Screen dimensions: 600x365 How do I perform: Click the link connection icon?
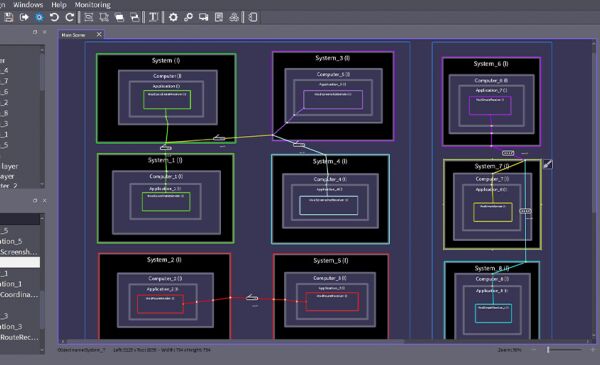pyautogui.click(x=188, y=17)
